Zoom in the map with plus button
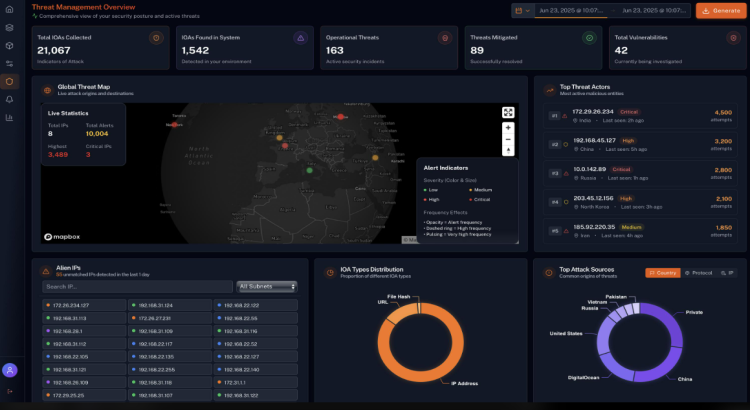Viewport: 750px width, 410px height. pyautogui.click(x=508, y=128)
